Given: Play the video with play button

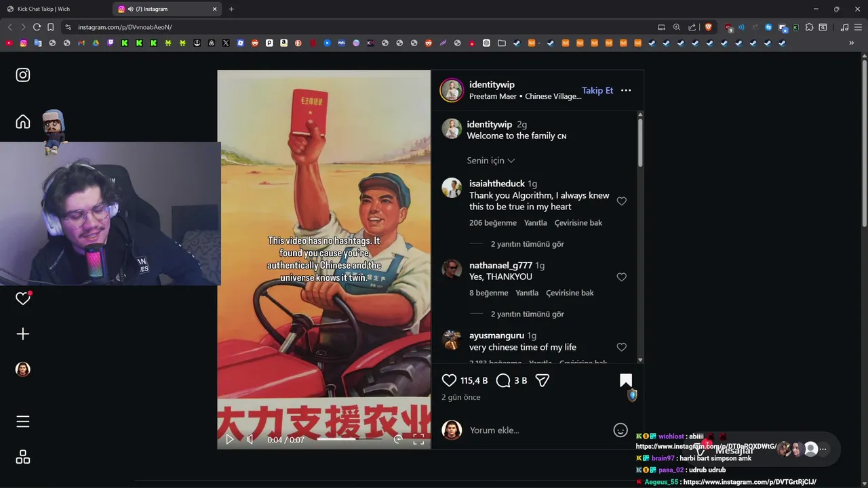Looking at the screenshot, I should coord(230,439).
